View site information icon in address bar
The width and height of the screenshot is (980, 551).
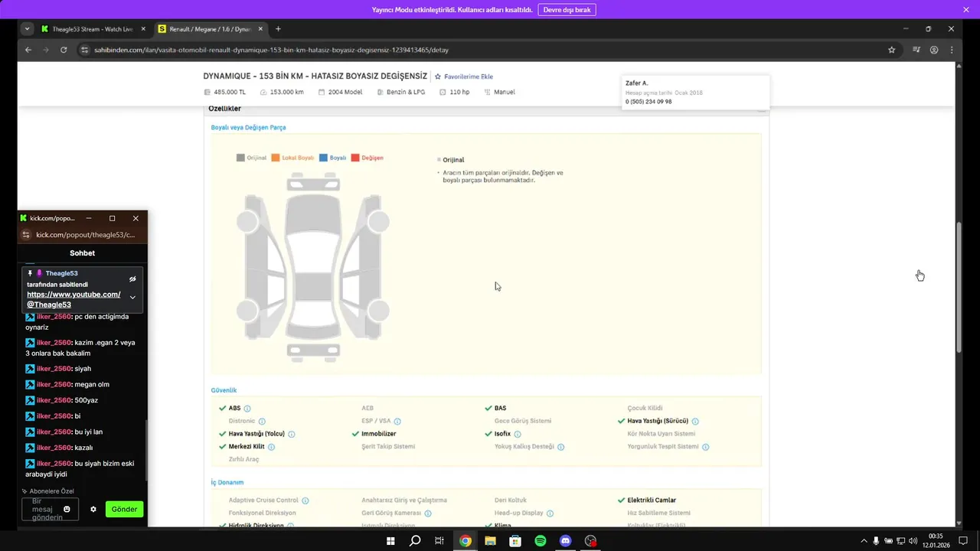pyautogui.click(x=85, y=50)
